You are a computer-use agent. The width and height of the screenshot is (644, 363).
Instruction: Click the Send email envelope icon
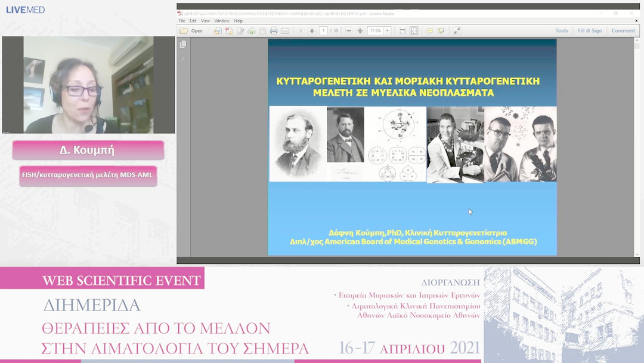pyautogui.click(x=285, y=31)
